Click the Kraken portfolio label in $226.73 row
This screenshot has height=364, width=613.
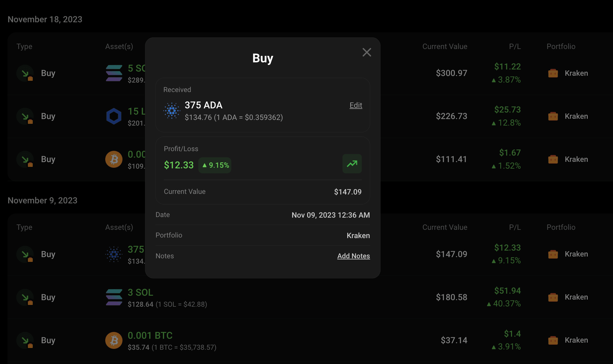(576, 116)
